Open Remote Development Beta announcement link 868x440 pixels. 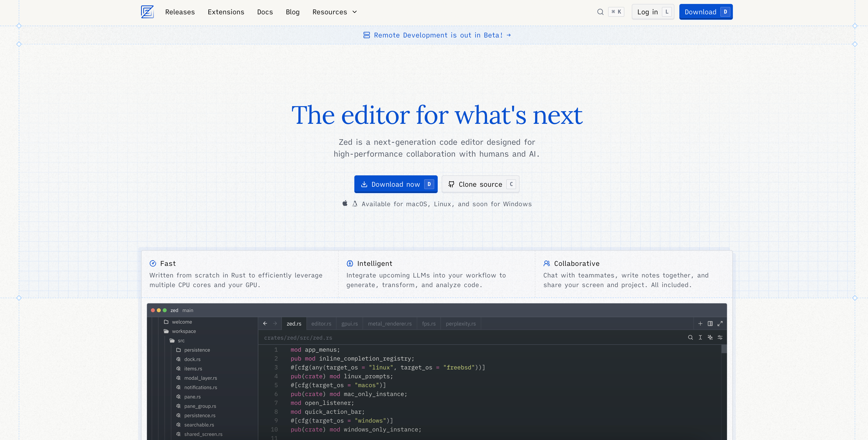(x=437, y=35)
